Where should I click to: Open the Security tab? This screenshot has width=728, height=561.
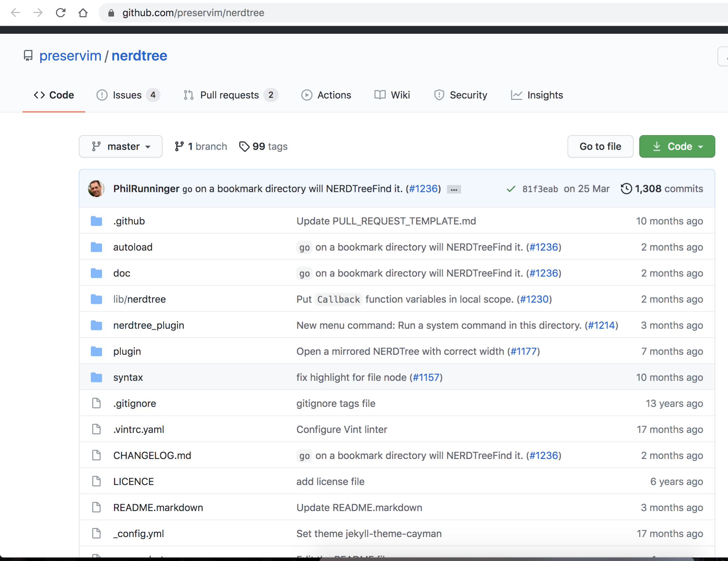tap(461, 95)
